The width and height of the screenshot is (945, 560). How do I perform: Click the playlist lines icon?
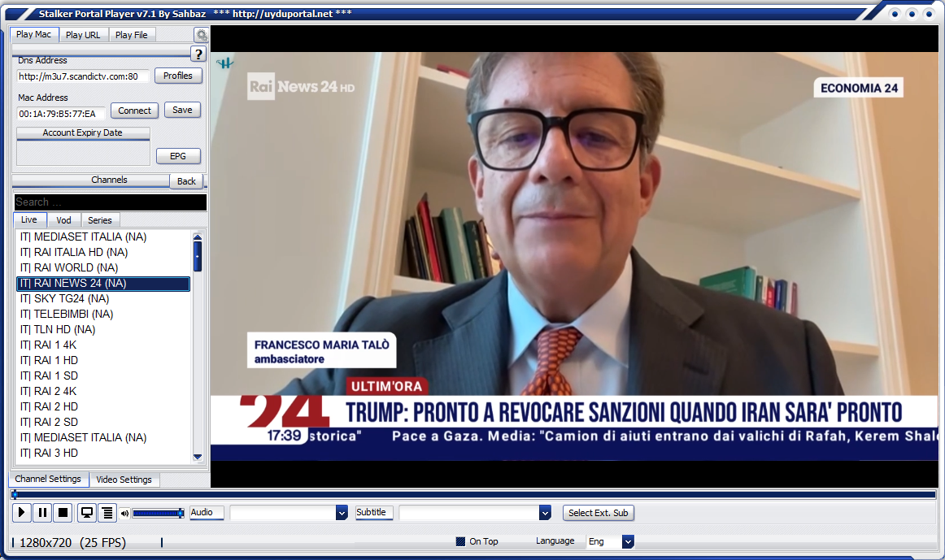[x=107, y=513]
